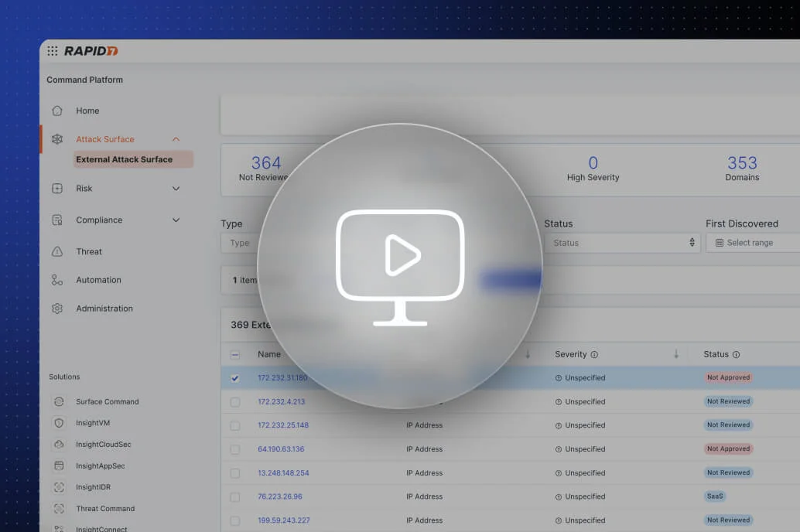800x532 pixels.
Task: Open the Compliance menu item
Action: click(x=99, y=220)
